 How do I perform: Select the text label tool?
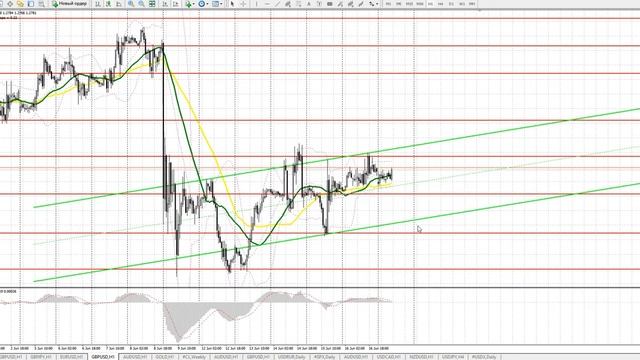[x=319, y=4]
